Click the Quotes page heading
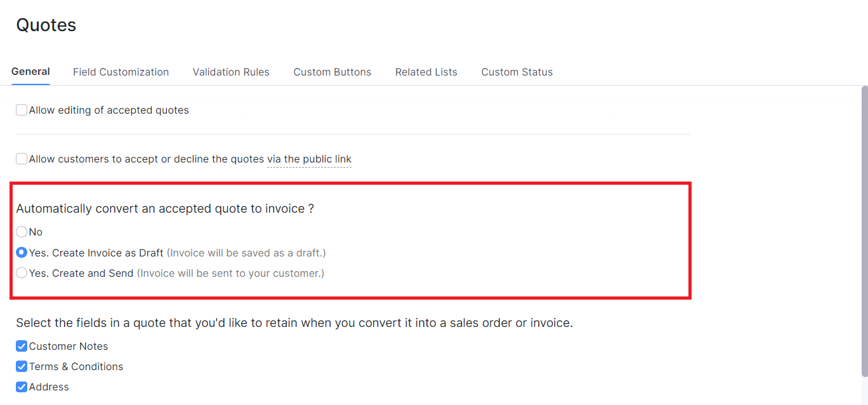The height and width of the screenshot is (405, 868). pos(46,25)
